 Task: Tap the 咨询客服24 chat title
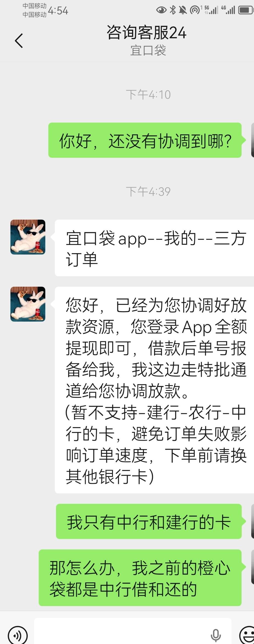(147, 32)
